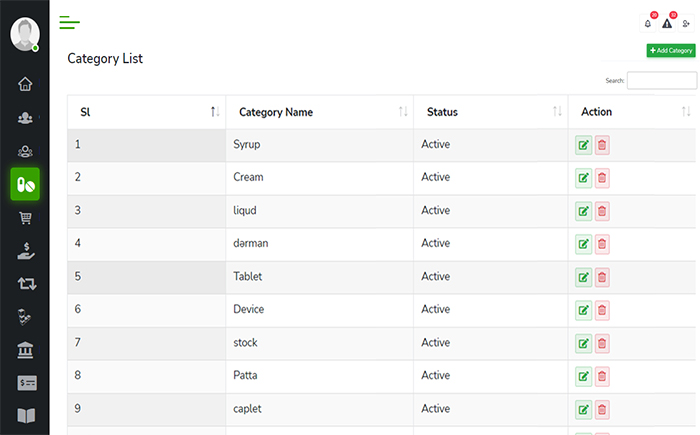Screen dimensions: 700x435
Task: Delete the Device category row
Action: (x=602, y=311)
